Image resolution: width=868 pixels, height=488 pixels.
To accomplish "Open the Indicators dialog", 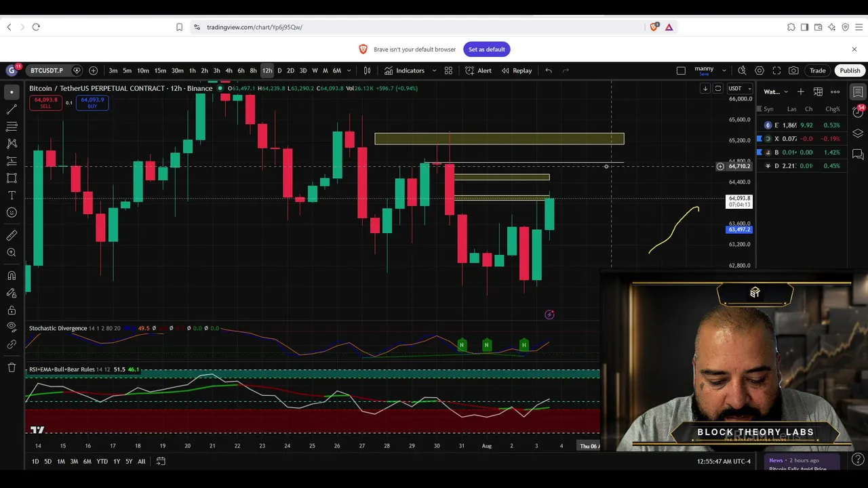I will 404,70.
